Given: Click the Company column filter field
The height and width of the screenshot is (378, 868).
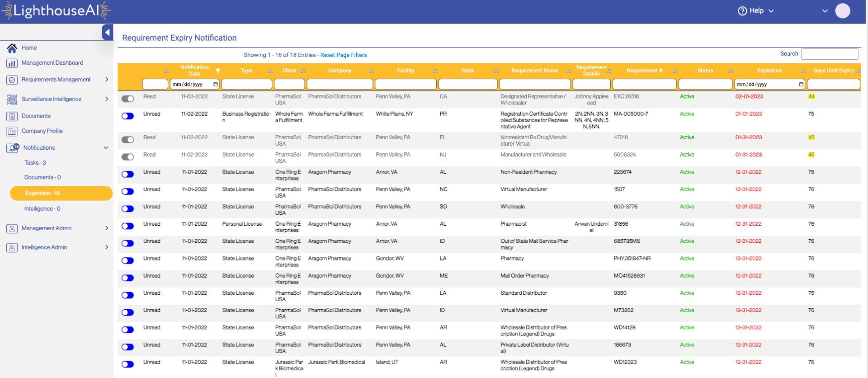Looking at the screenshot, I should coord(340,85).
